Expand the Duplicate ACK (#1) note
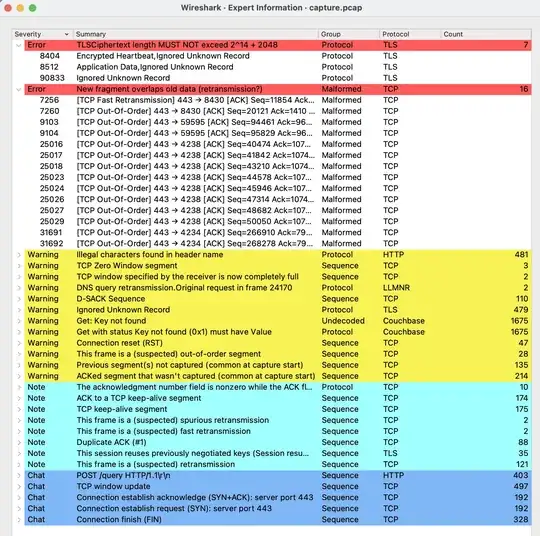 19,442
